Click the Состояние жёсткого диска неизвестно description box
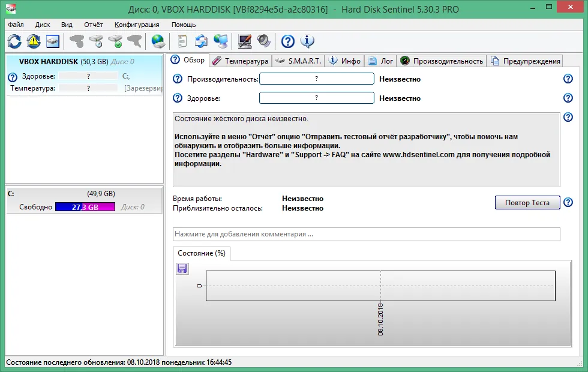Image resolution: width=588 pixels, height=372 pixels. [367, 149]
